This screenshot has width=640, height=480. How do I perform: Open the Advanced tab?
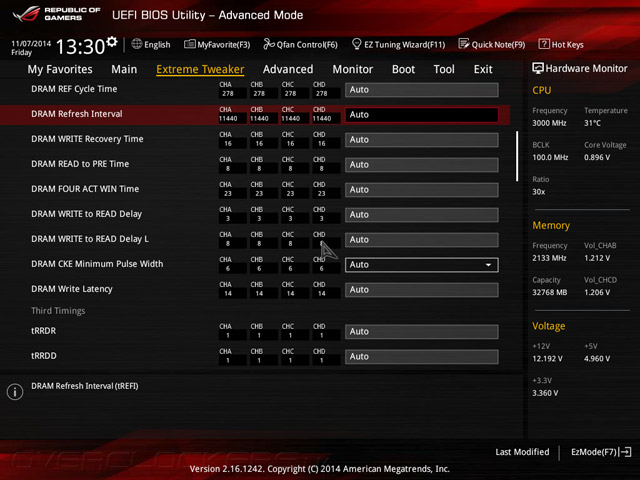pos(288,69)
